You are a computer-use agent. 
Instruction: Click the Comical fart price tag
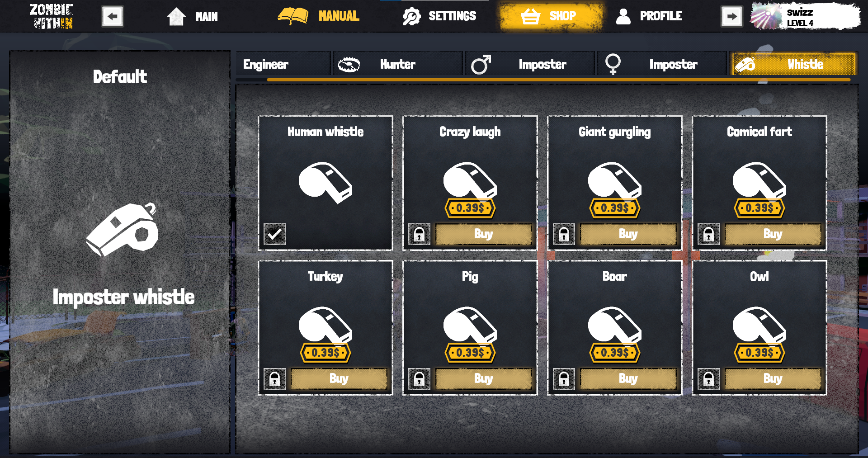pos(759,208)
